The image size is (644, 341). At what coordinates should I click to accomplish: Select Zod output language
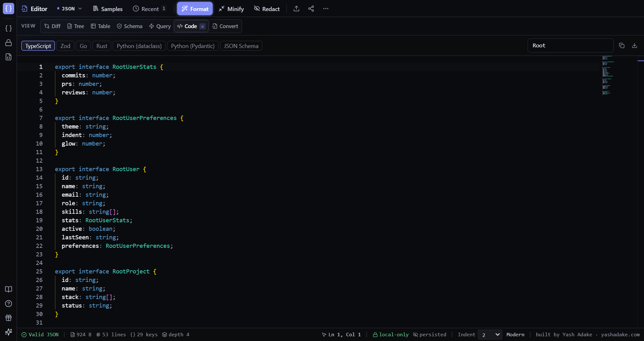[65, 46]
